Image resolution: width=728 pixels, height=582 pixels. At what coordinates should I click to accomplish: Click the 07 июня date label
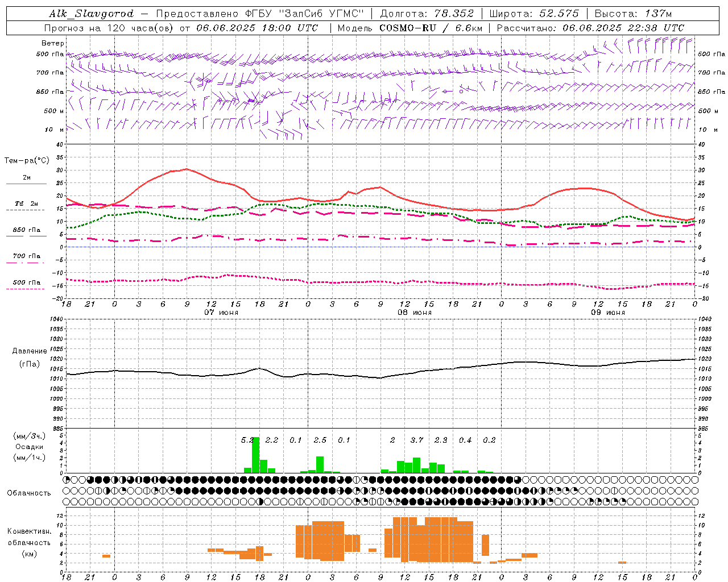tap(222, 313)
